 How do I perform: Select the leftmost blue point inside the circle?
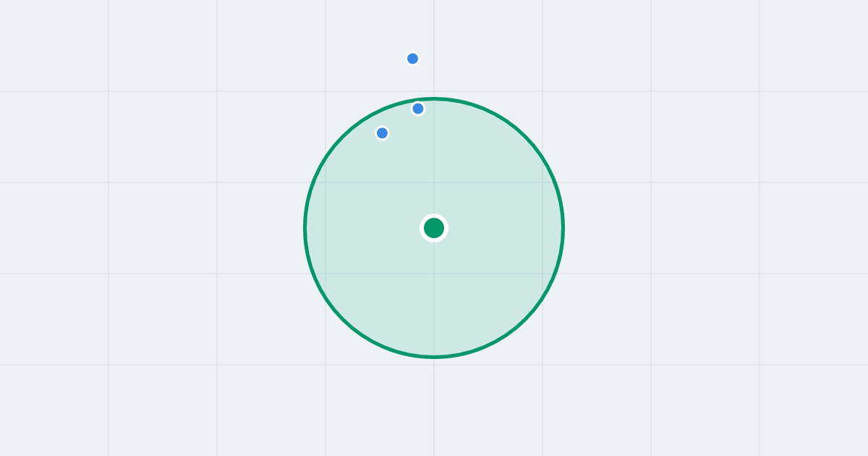(x=382, y=133)
